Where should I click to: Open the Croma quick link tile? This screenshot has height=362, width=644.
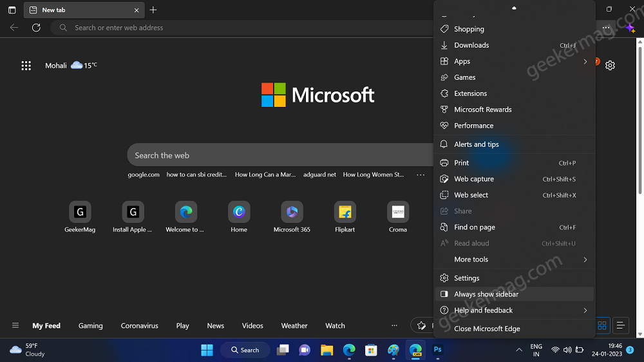click(x=398, y=217)
